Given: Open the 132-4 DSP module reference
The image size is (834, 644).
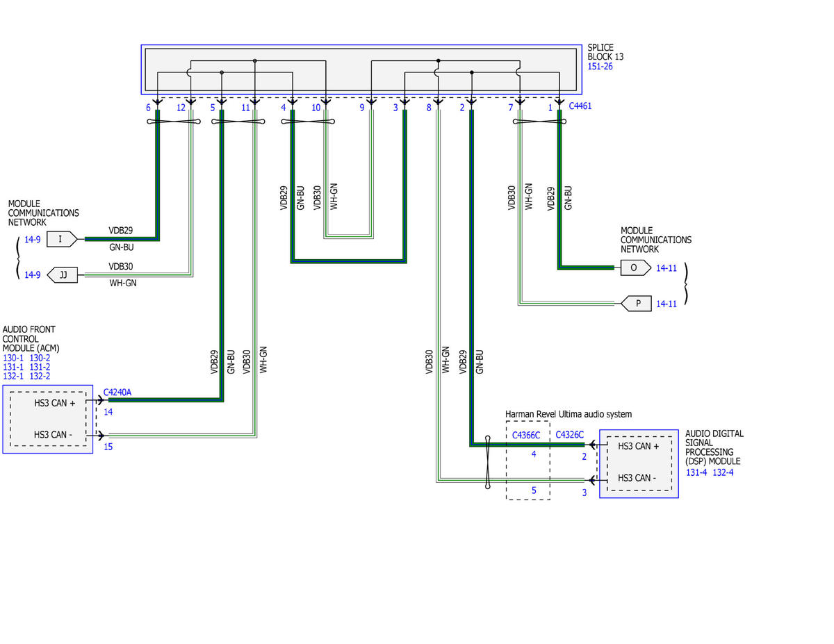Looking at the screenshot, I should point(723,472).
